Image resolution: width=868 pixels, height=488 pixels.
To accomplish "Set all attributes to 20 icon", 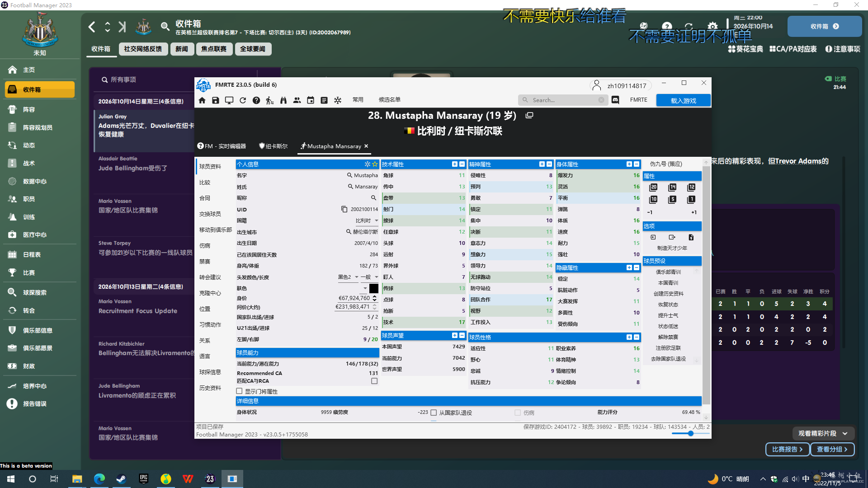I will click(x=653, y=187).
